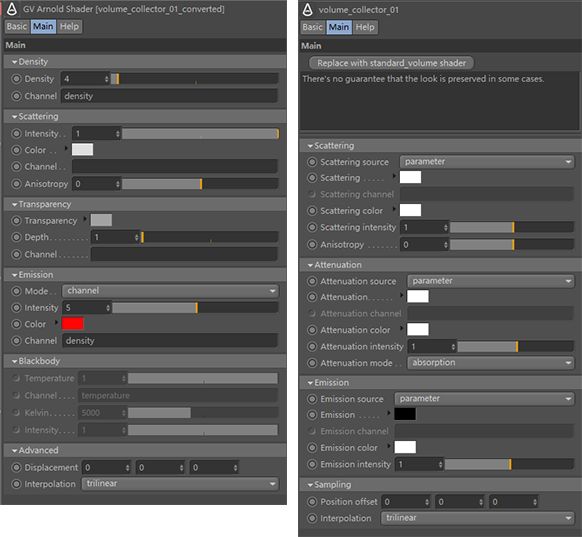Select Main tab in volume_collector_01 panel

tap(339, 27)
